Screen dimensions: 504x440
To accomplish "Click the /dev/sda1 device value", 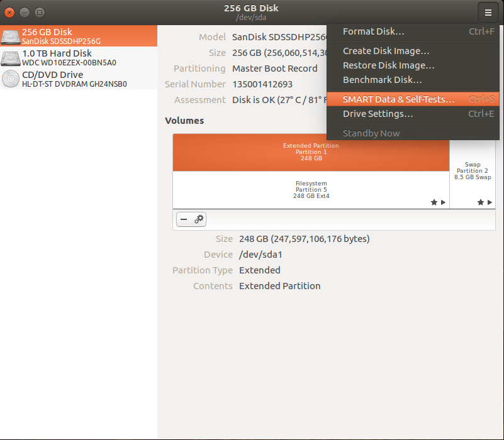I will [260, 255].
